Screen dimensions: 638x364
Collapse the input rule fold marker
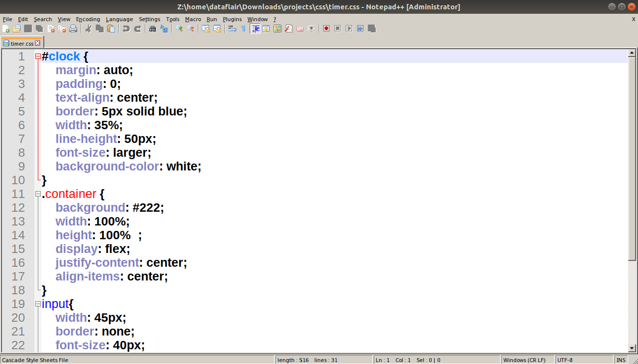click(38, 304)
